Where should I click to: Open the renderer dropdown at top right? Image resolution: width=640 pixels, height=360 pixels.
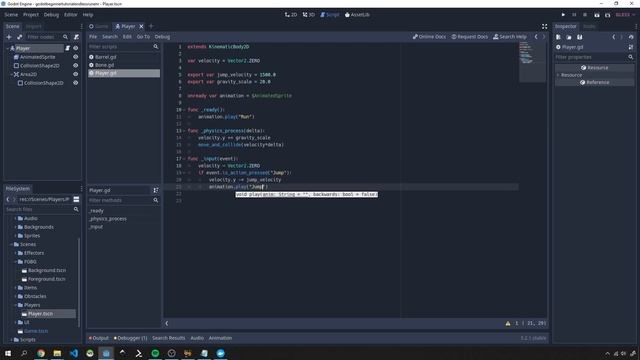click(625, 15)
